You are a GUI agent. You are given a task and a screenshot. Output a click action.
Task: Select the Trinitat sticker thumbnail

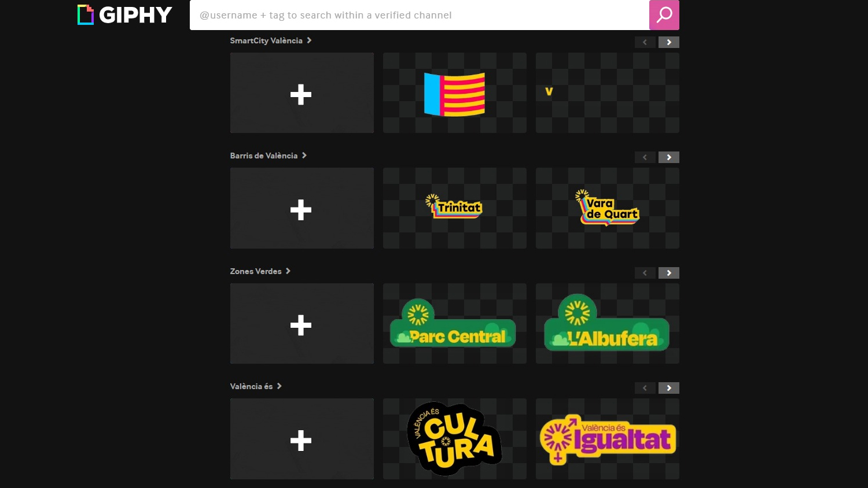[455, 208]
